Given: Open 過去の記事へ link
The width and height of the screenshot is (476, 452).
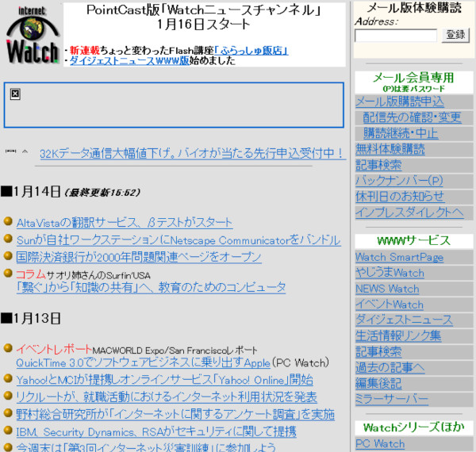Looking at the screenshot, I should coord(390,368).
